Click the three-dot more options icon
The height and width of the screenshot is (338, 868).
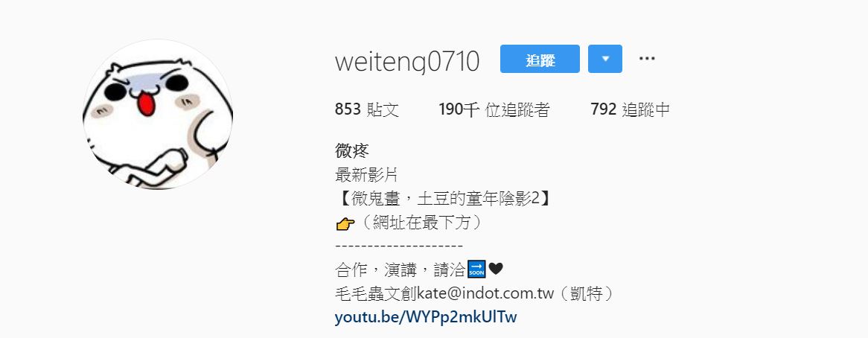647,59
